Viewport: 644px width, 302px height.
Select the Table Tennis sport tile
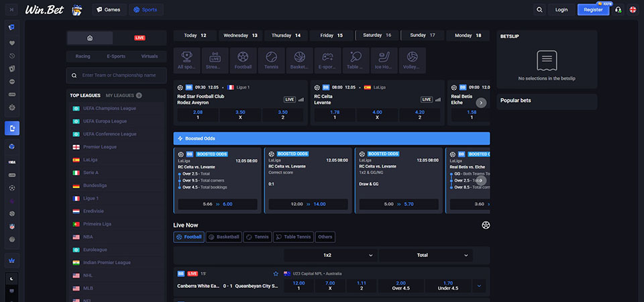pos(356,60)
